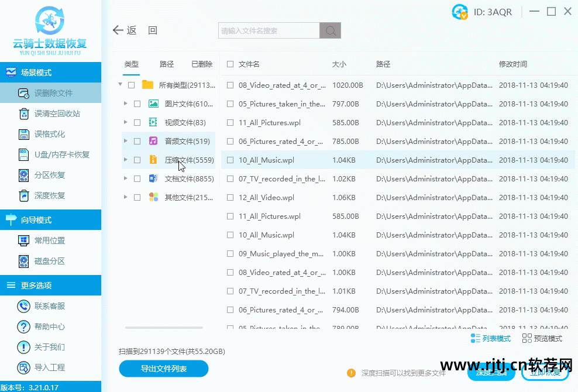Choose the 误格式化 format recovery icon
578x392 pixels.
point(23,134)
